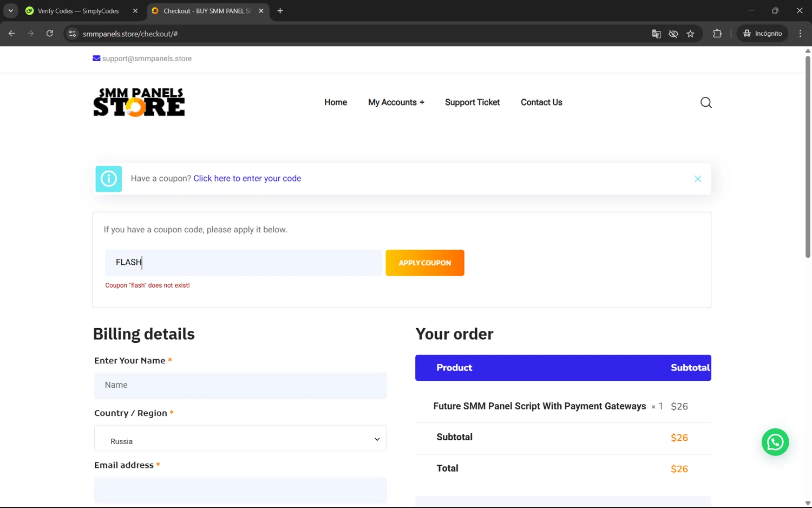Click the Product column header
Viewport: 812px width, 508px height.
pyautogui.click(x=454, y=368)
